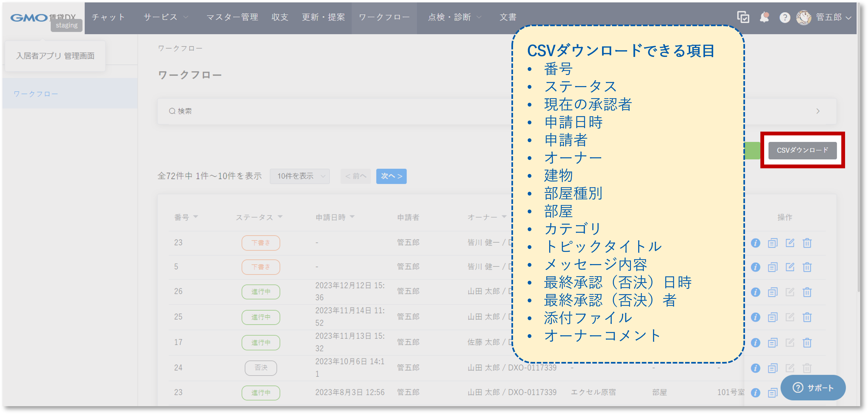Click the duplicate icon for workflow 5
This screenshot has width=868, height=414.
[773, 267]
